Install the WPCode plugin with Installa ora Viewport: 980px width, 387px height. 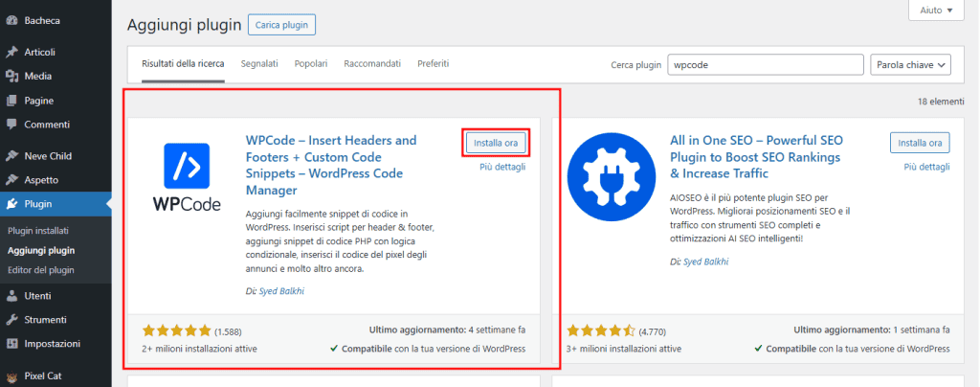point(496,143)
